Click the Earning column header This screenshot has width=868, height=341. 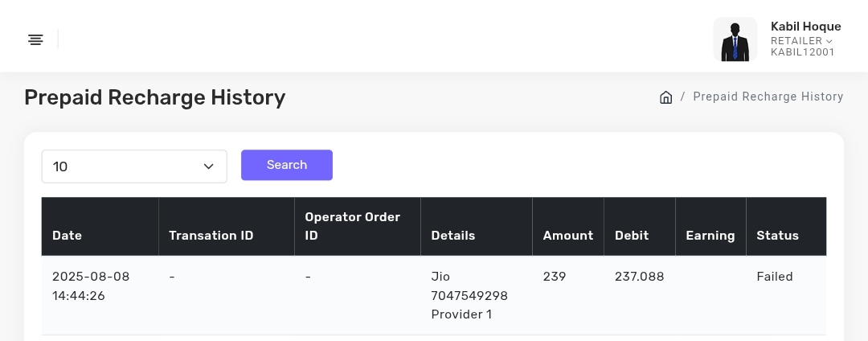point(710,236)
